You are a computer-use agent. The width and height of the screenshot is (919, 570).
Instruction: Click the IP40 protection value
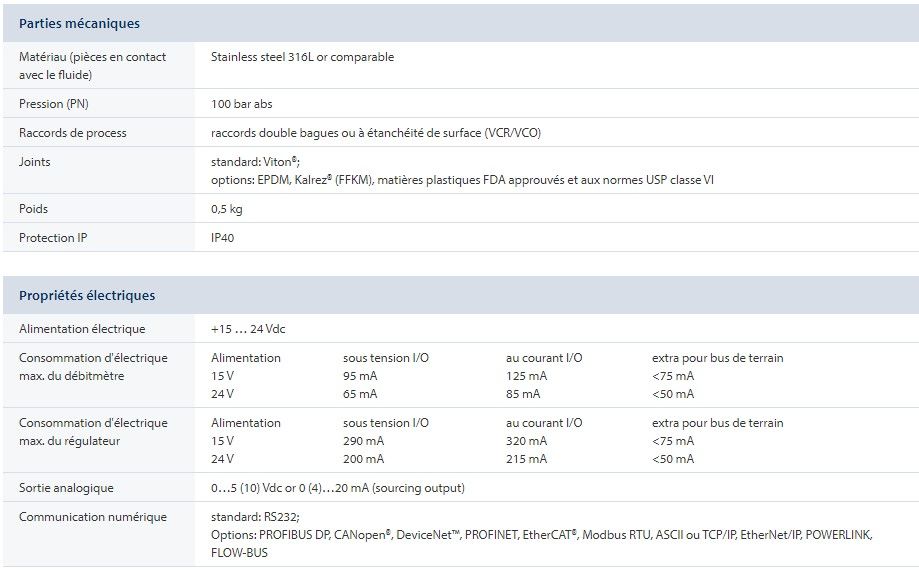[223, 238]
